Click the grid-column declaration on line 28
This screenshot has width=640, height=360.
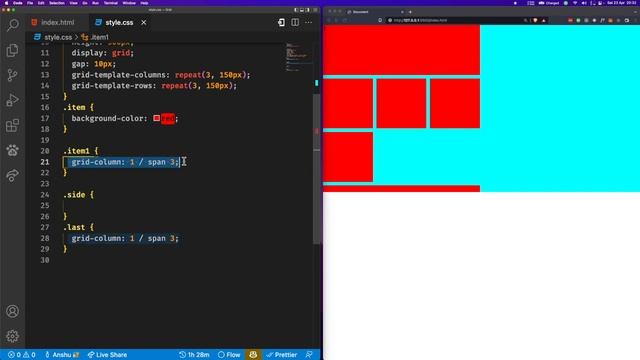pos(125,238)
